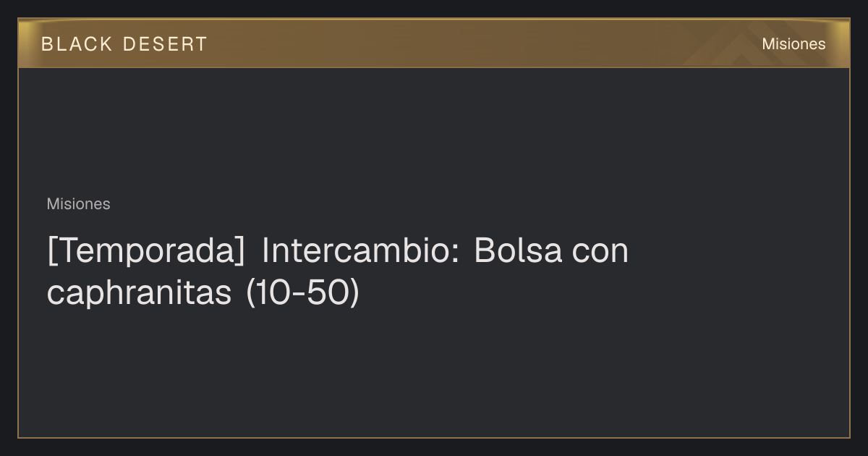The height and width of the screenshot is (456, 868).
Task: Click the word caphranitas in the heading
Action: 140,294
